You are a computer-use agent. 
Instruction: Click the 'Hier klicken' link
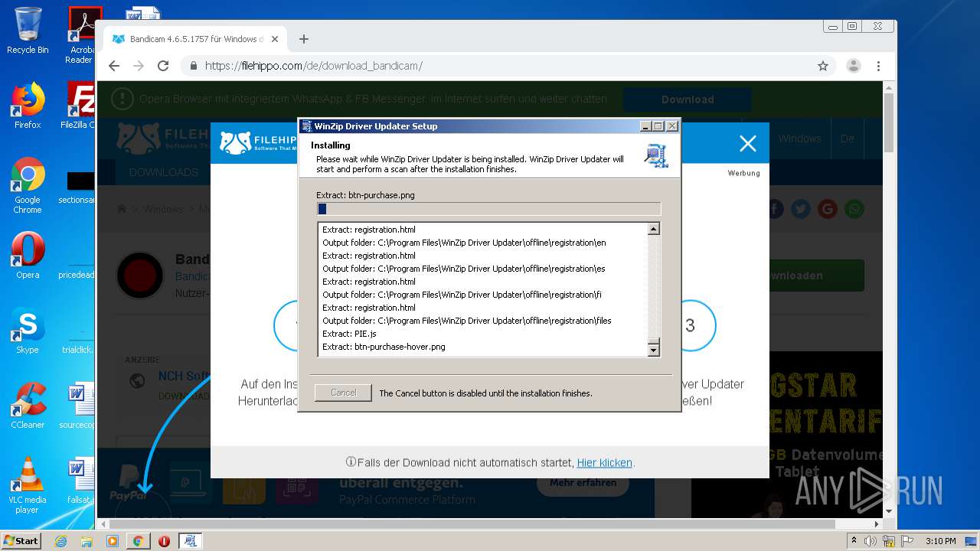pyautogui.click(x=605, y=463)
